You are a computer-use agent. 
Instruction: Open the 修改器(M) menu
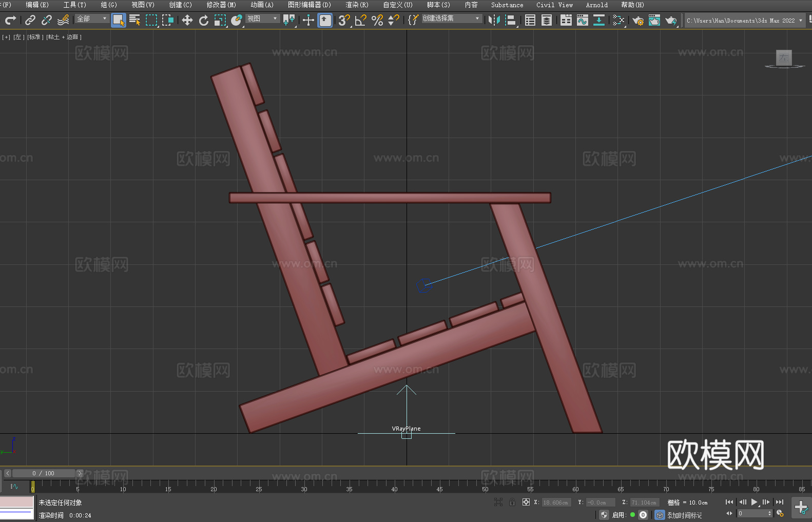[221, 5]
